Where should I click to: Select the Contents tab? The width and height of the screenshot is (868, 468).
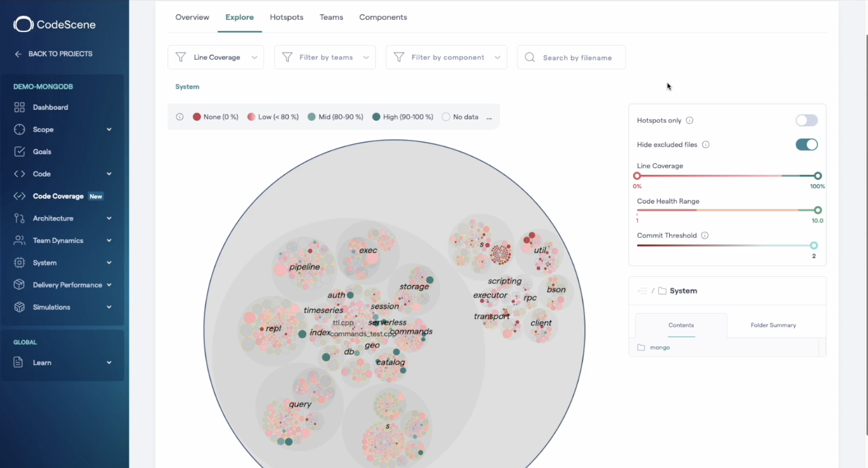tap(681, 325)
